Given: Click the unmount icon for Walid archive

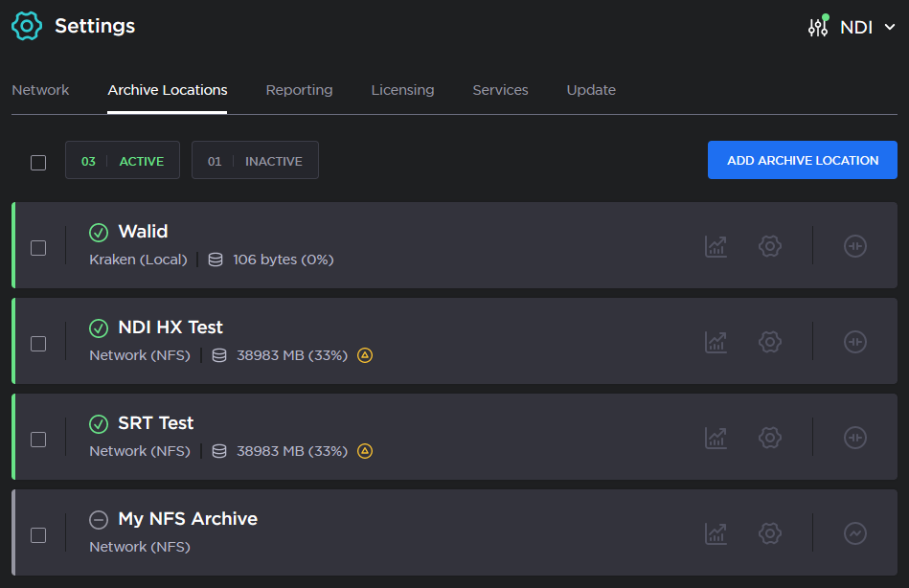Looking at the screenshot, I should (x=854, y=246).
